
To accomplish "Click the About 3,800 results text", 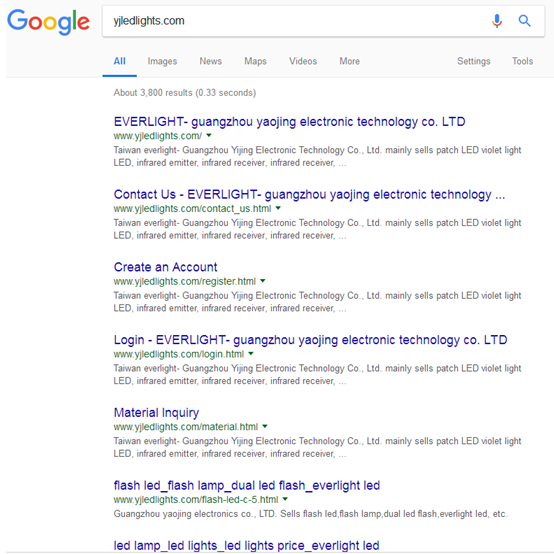I will [x=184, y=93].
